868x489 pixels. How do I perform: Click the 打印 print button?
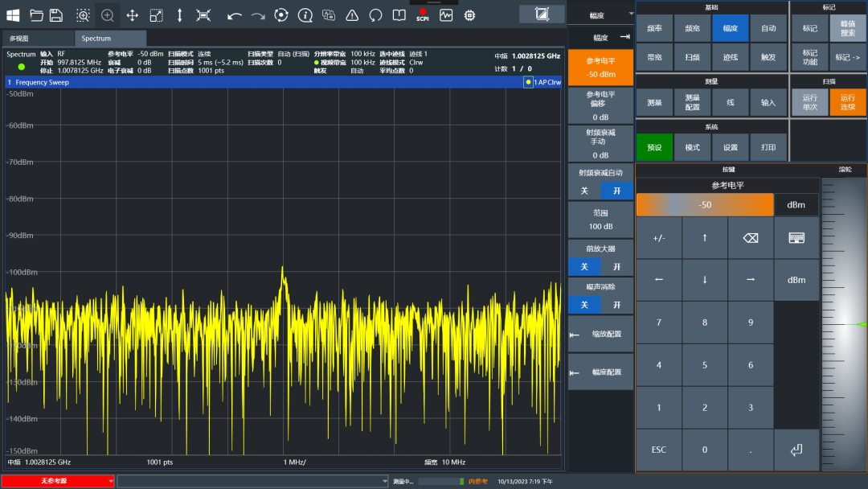[x=768, y=147]
